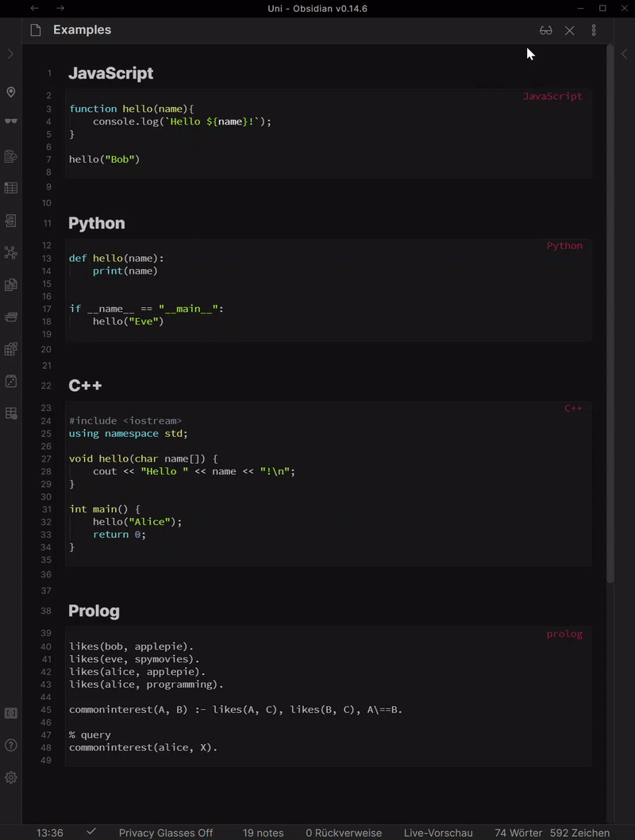Click Privacy Glasses Off status item

166,833
